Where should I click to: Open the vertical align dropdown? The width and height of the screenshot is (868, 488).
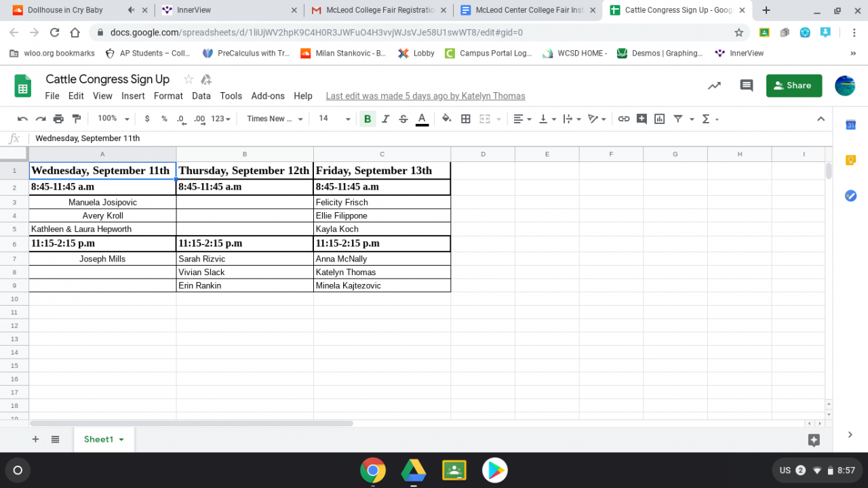[x=547, y=119]
